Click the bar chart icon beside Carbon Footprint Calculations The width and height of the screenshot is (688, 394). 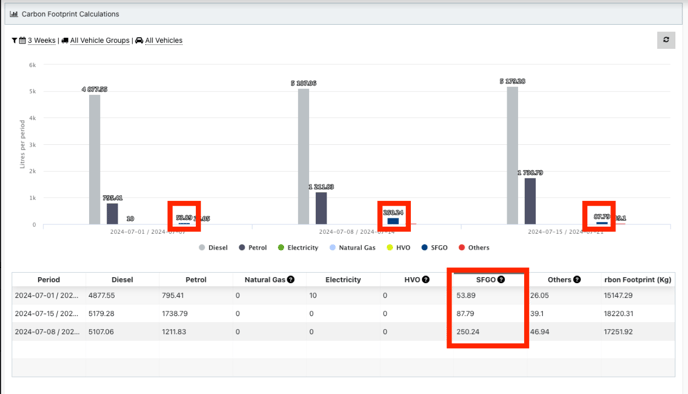tap(14, 14)
